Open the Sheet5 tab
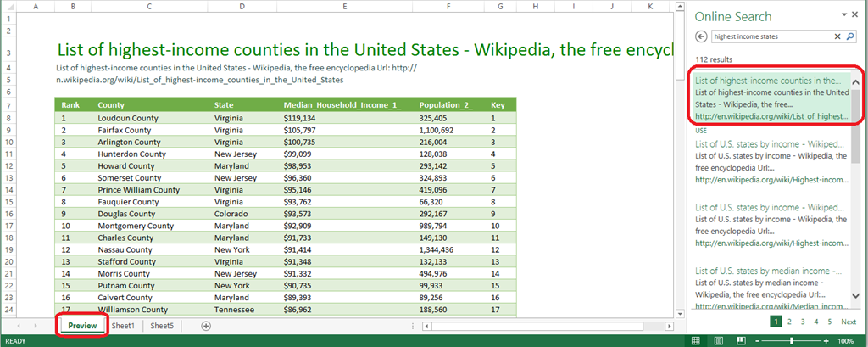The height and width of the screenshot is (347, 868). (x=162, y=326)
